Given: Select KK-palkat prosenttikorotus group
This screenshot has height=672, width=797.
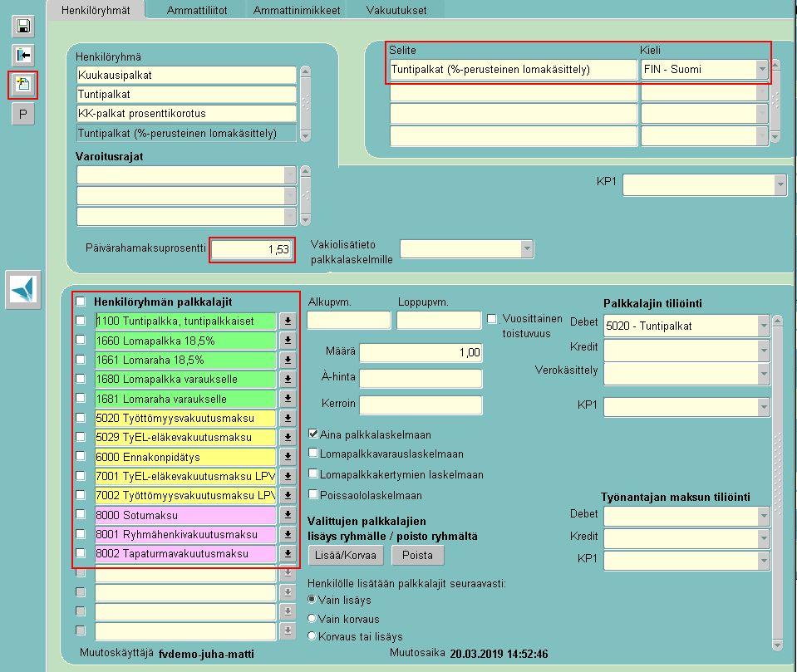Looking at the screenshot, I should coord(186,114).
